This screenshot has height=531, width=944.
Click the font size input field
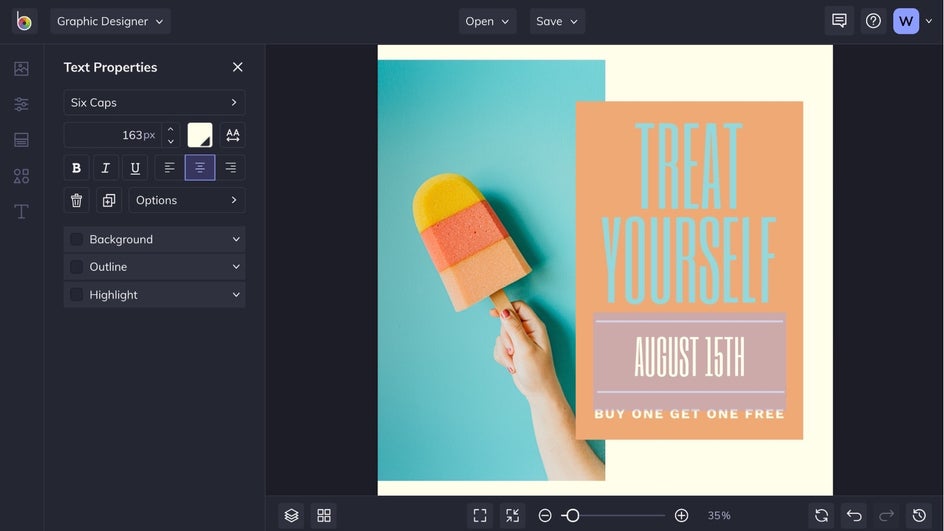112,135
